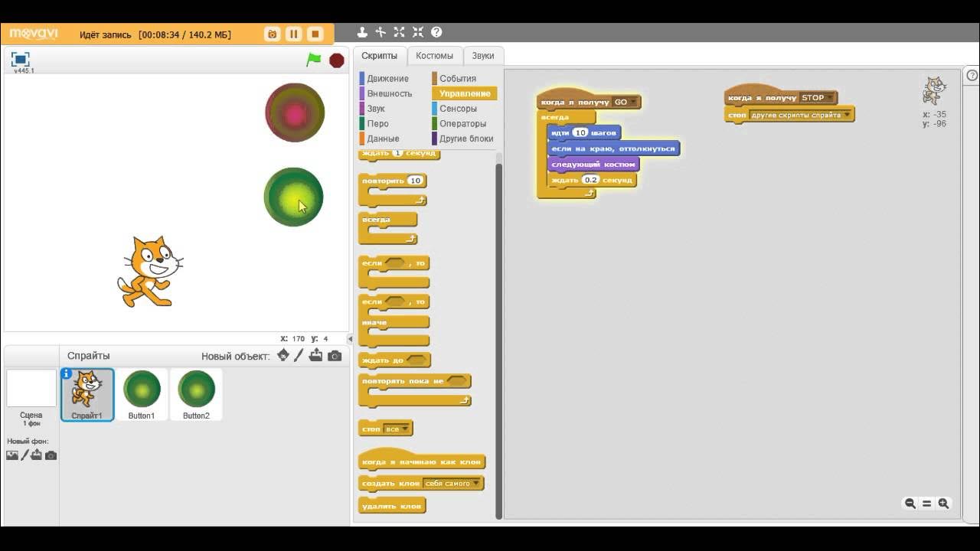
Task: Select the Управление block category
Action: (x=464, y=93)
